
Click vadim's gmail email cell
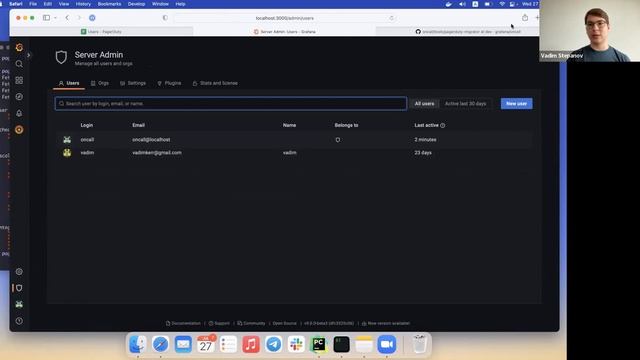point(157,153)
